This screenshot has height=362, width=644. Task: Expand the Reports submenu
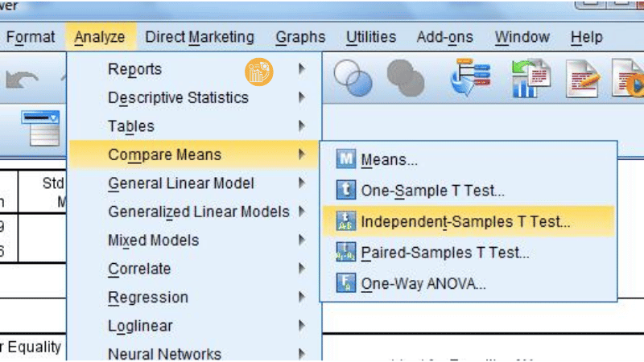point(194,69)
